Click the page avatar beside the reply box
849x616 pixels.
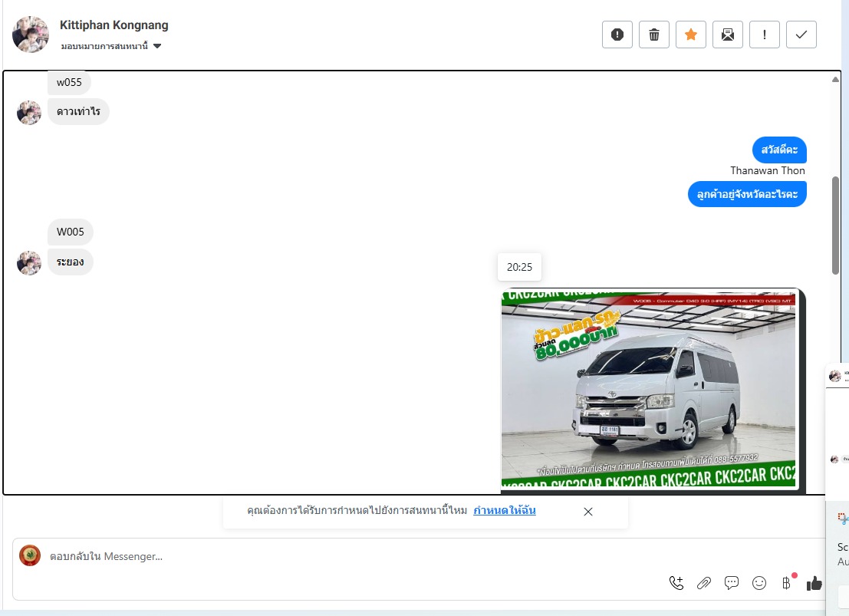[x=30, y=555]
